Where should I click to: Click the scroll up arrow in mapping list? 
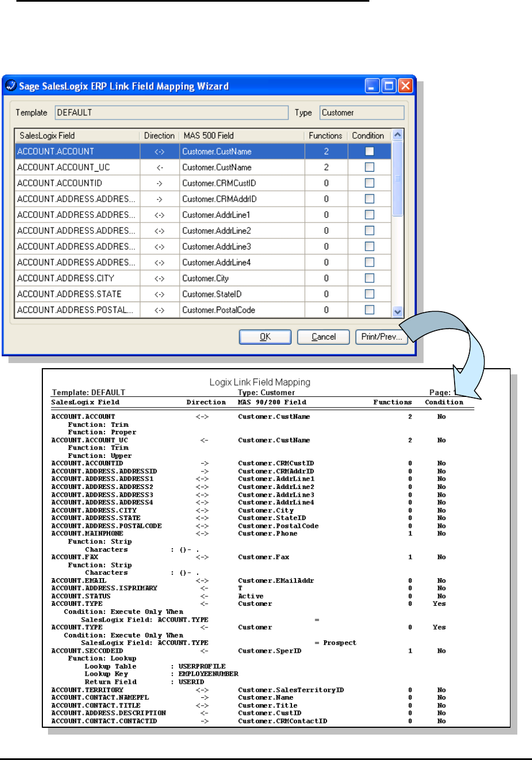tap(398, 135)
